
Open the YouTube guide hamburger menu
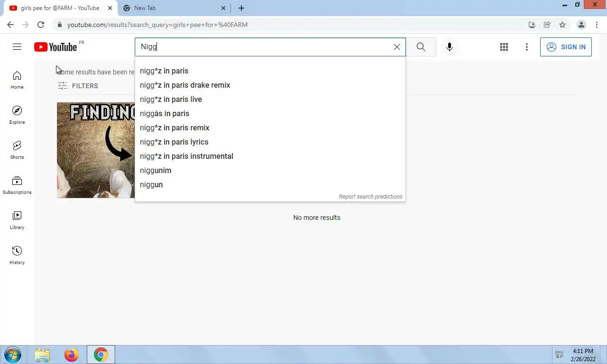pyautogui.click(x=17, y=47)
